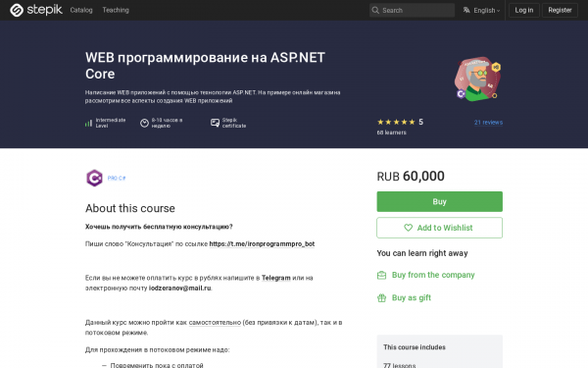Click the About this course heading

pyautogui.click(x=130, y=208)
